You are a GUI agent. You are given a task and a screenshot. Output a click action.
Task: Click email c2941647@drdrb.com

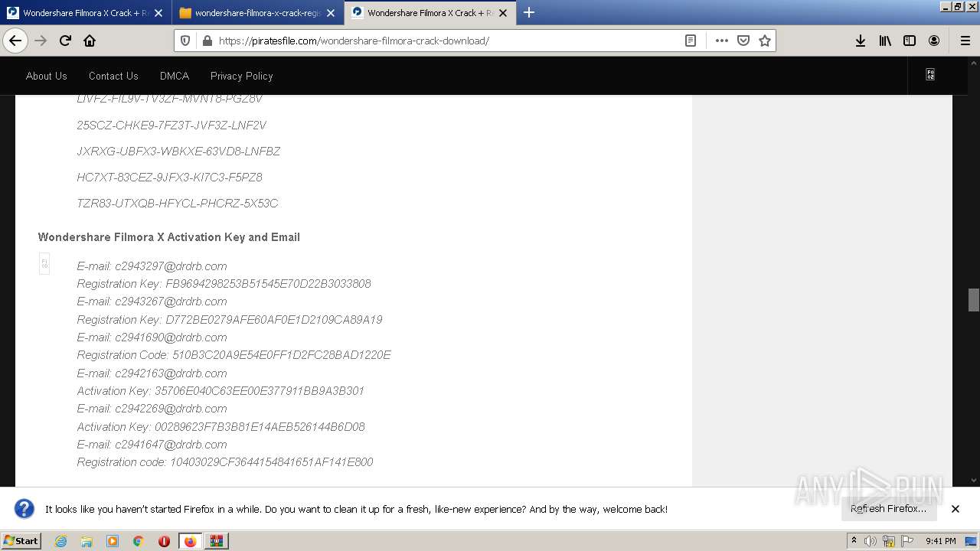click(x=171, y=445)
